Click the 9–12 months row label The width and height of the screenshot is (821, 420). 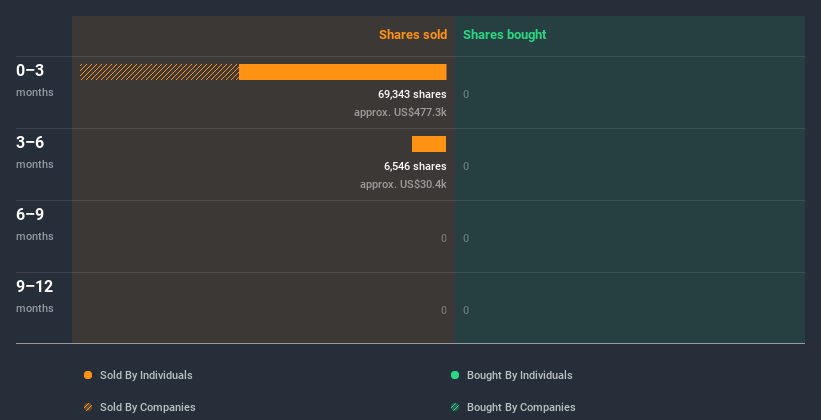[x=35, y=296]
